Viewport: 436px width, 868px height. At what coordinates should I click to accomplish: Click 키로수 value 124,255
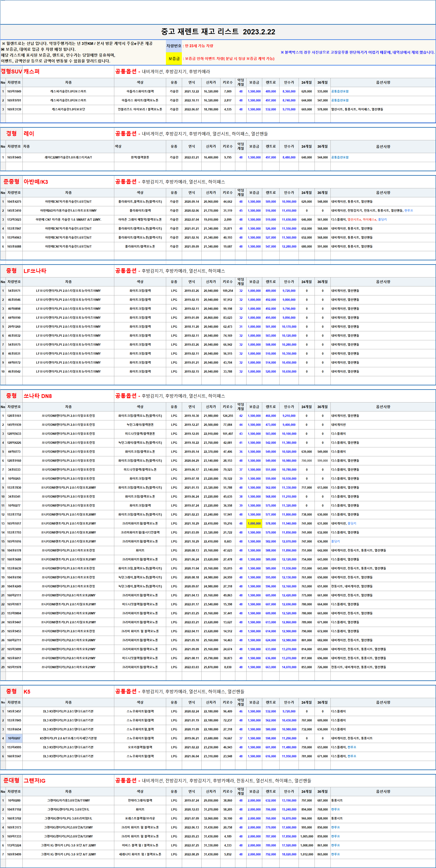[x=228, y=416]
